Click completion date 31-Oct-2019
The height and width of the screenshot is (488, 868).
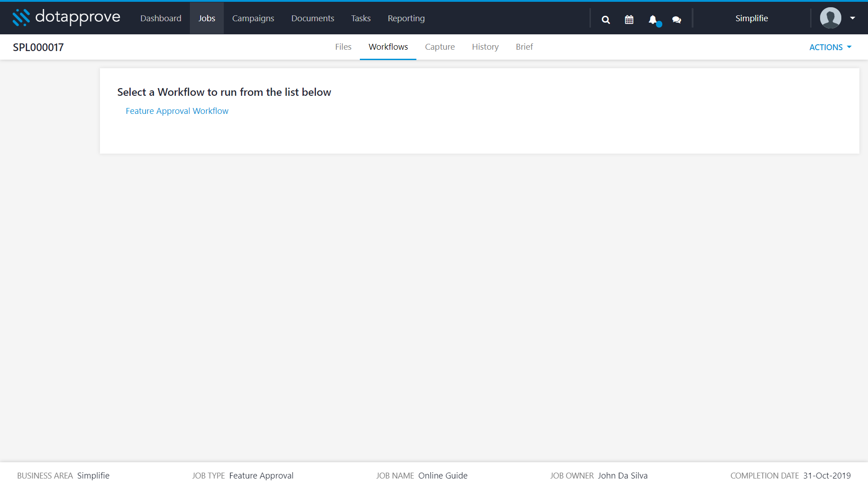pyautogui.click(x=827, y=475)
